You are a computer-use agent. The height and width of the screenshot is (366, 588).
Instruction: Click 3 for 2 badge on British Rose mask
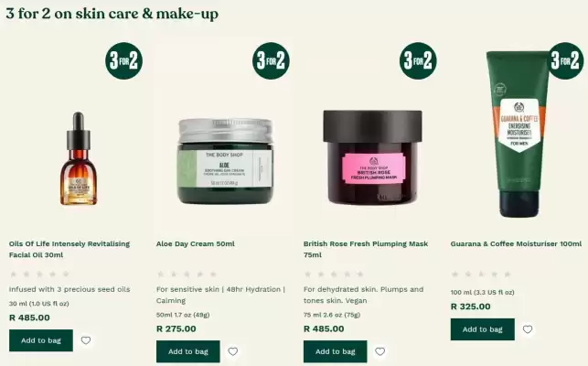click(418, 60)
